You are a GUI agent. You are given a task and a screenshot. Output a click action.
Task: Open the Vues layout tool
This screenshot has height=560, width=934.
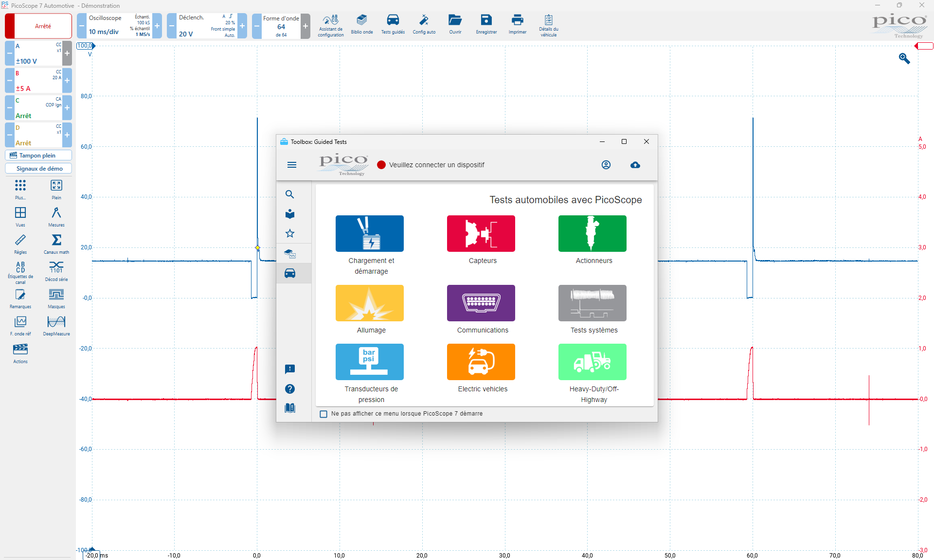20,216
